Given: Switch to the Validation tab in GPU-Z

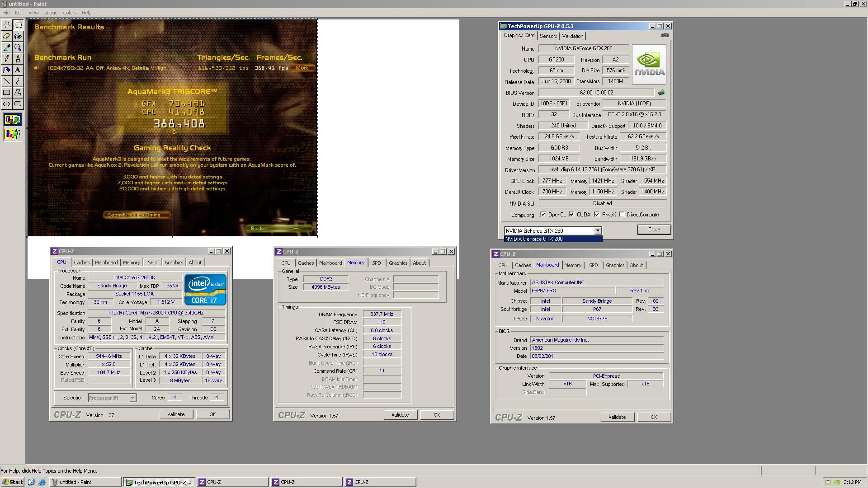Looking at the screenshot, I should click(573, 36).
